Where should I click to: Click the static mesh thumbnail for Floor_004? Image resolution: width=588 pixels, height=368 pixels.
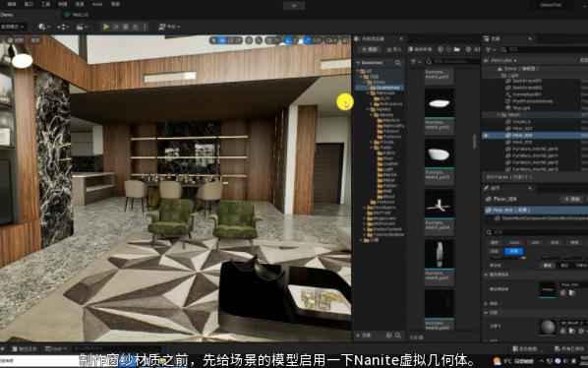point(548,290)
